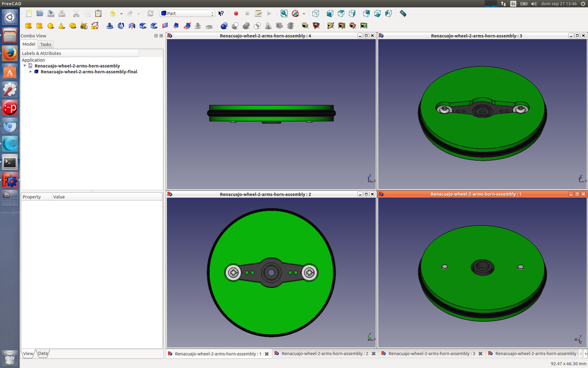Click the Measure distance ruler icon
This screenshot has width=588, height=368.
(x=403, y=14)
